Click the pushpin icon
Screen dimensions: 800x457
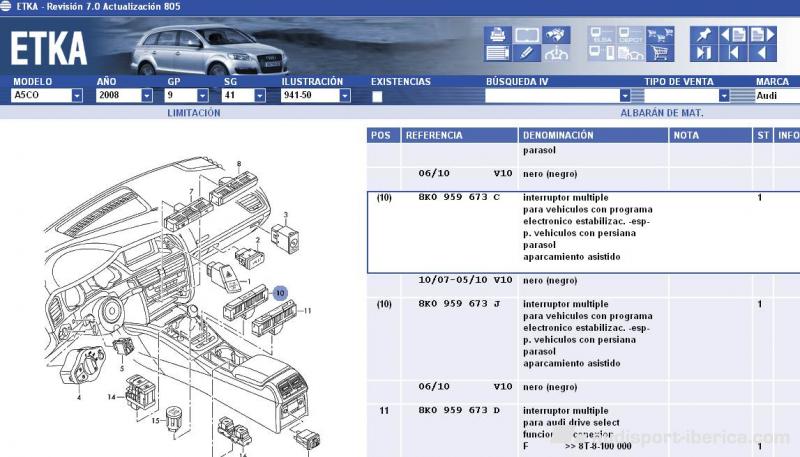(704, 35)
